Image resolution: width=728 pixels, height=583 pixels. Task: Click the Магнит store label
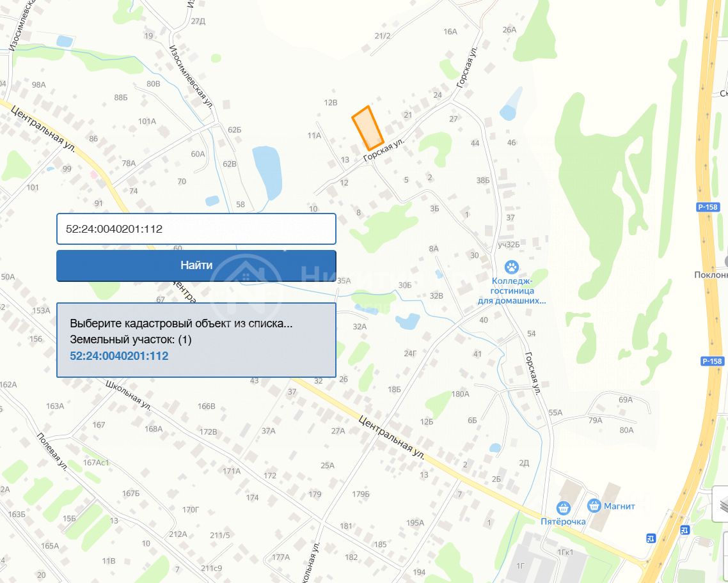tap(619, 506)
